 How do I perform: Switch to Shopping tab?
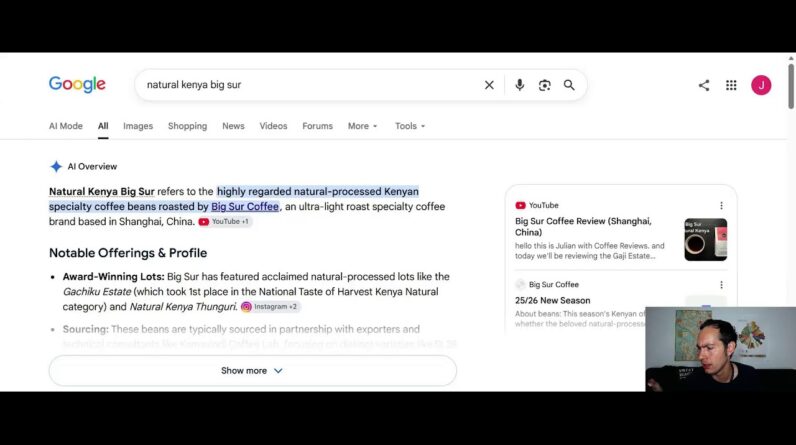(x=187, y=126)
